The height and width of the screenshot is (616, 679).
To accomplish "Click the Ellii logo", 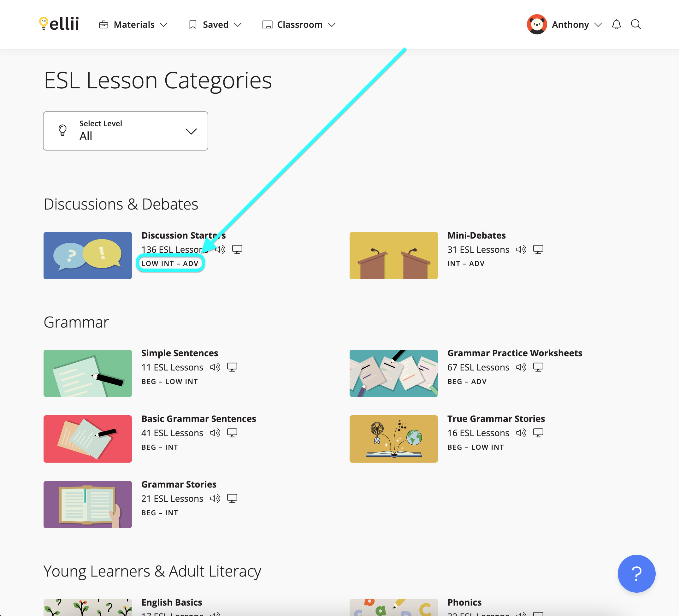I will pos(59,24).
